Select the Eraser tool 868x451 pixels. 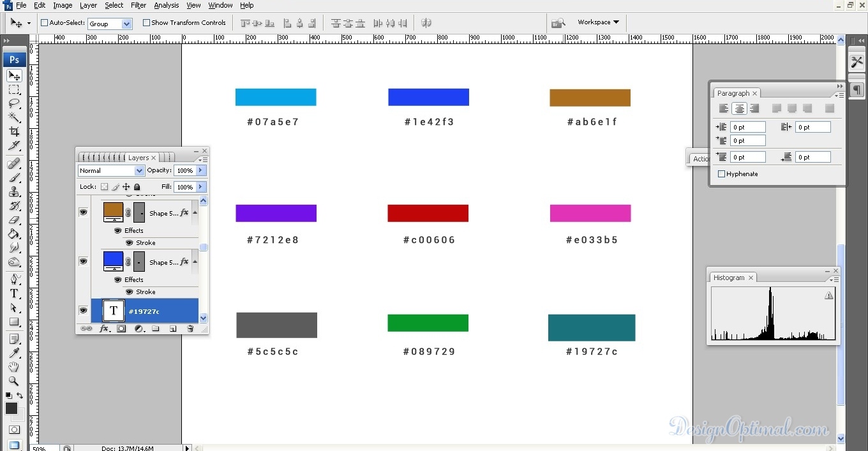(x=14, y=220)
